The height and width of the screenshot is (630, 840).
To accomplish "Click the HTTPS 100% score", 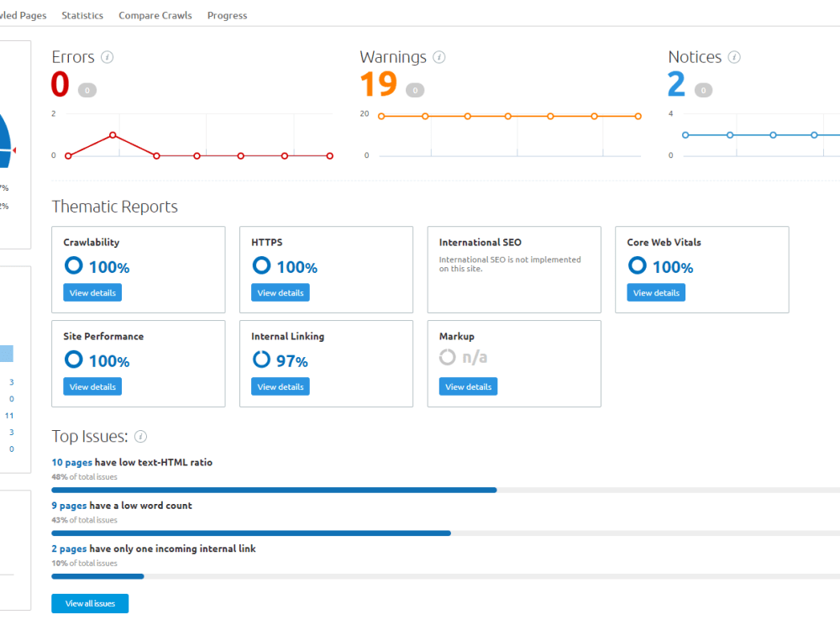I will [297, 267].
